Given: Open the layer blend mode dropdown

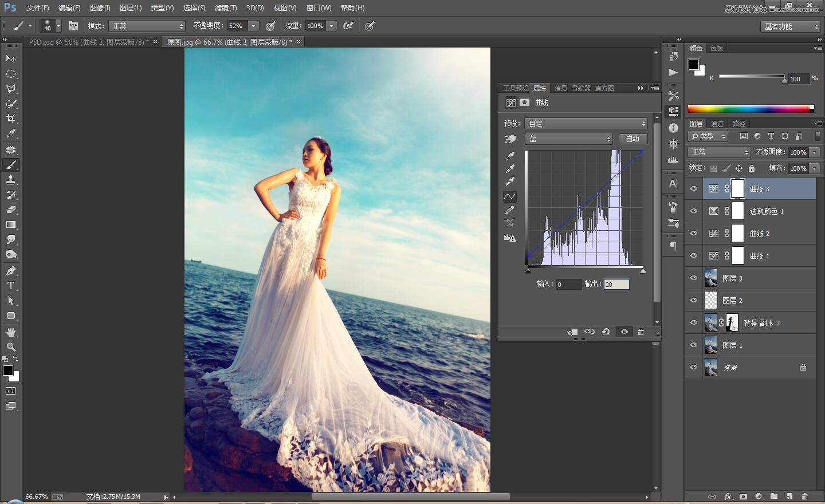Looking at the screenshot, I should click(x=719, y=152).
